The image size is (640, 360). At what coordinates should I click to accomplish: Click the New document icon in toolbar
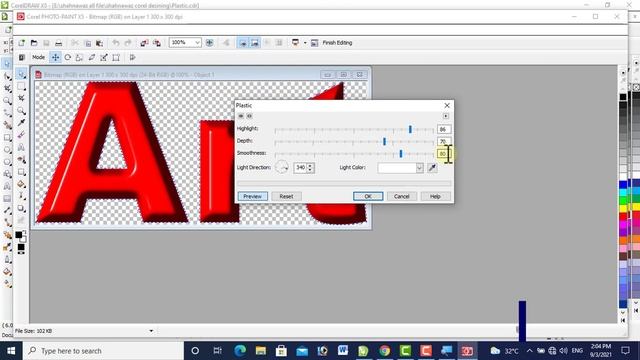coord(22,43)
